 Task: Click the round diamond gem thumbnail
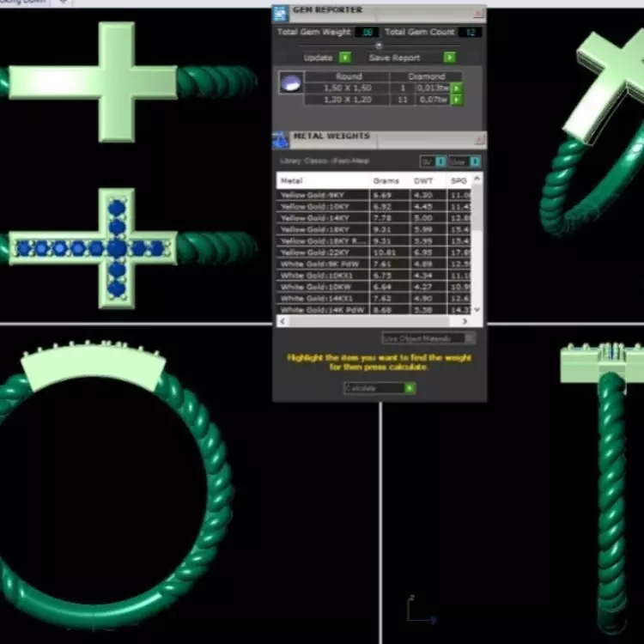[291, 83]
